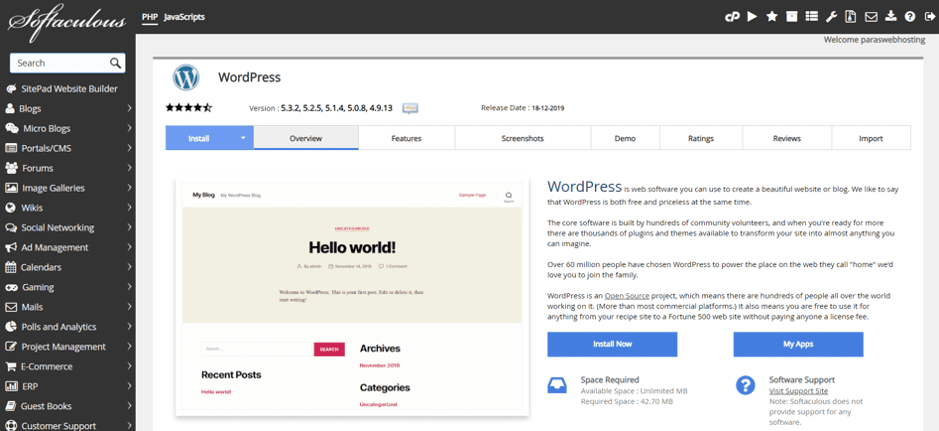Expand the Blogs category in sidebar
This screenshot has width=939, height=431.
[x=129, y=108]
